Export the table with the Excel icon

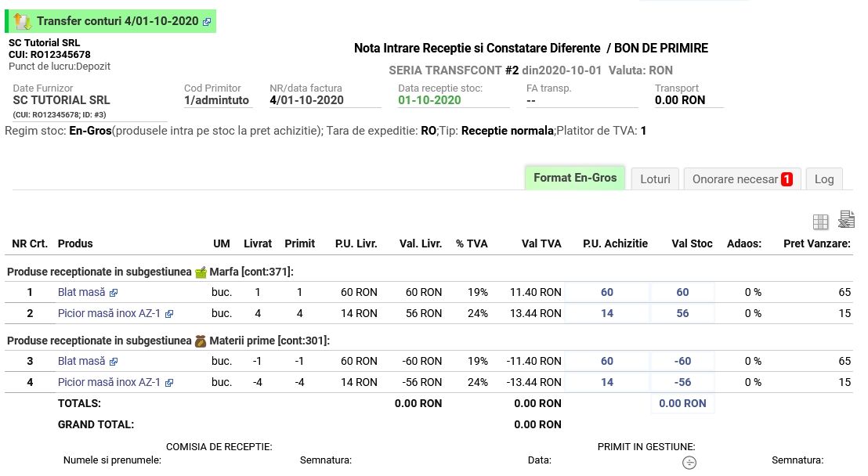click(x=845, y=220)
